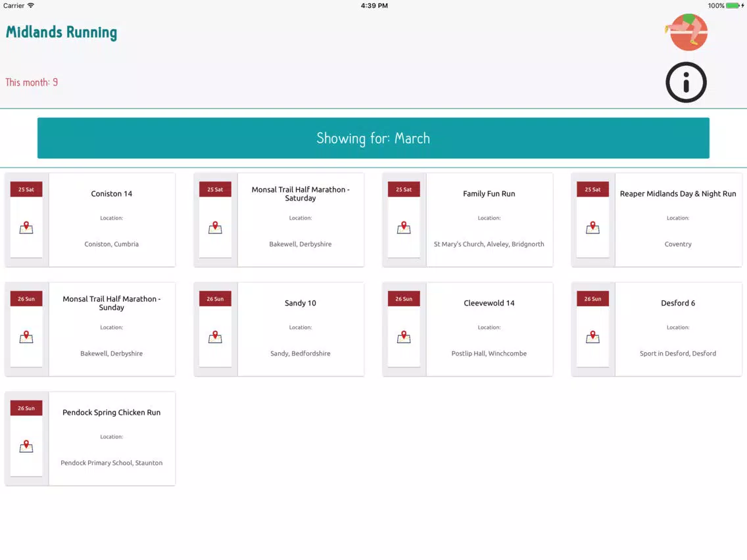
Task: Select the Family Fun Run title
Action: [489, 194]
